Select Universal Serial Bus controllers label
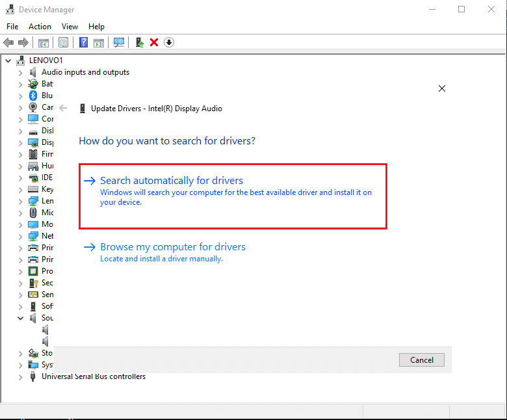Image resolution: width=507 pixels, height=420 pixels. coord(94,376)
